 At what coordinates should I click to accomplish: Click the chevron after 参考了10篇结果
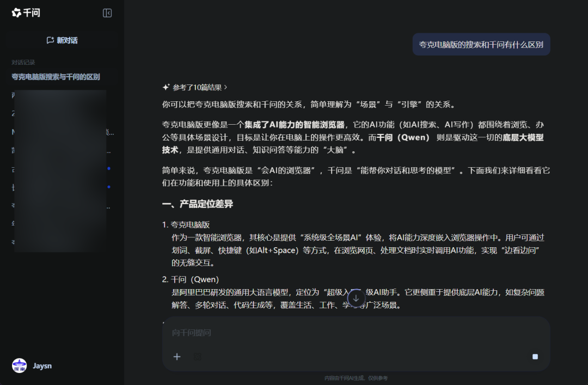point(225,87)
